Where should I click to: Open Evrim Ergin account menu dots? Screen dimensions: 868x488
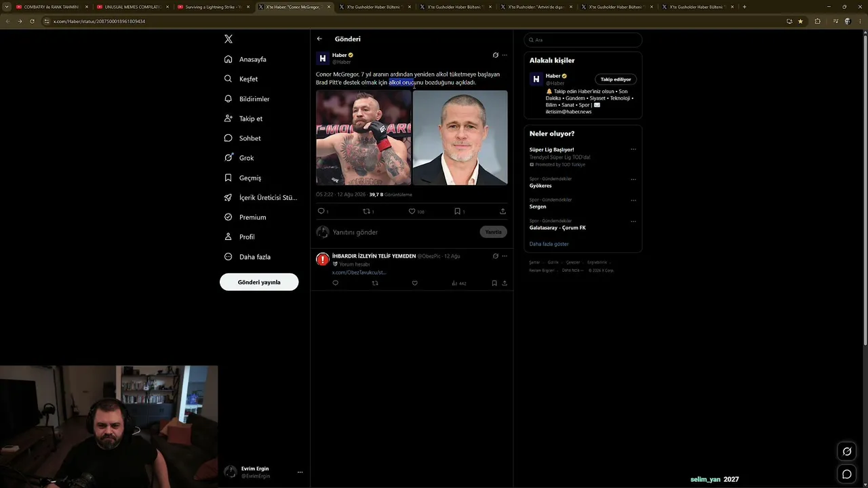300,472
